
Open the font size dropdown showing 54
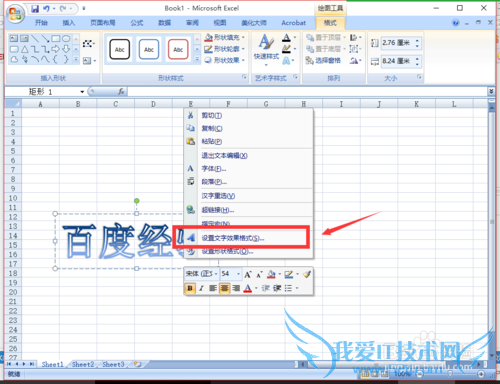238,274
